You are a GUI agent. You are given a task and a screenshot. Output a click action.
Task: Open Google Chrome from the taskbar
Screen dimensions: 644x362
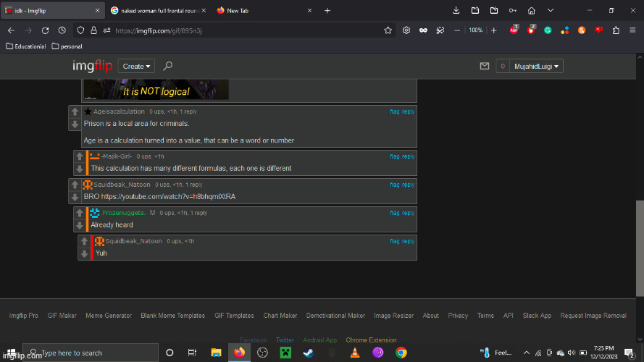click(401, 353)
